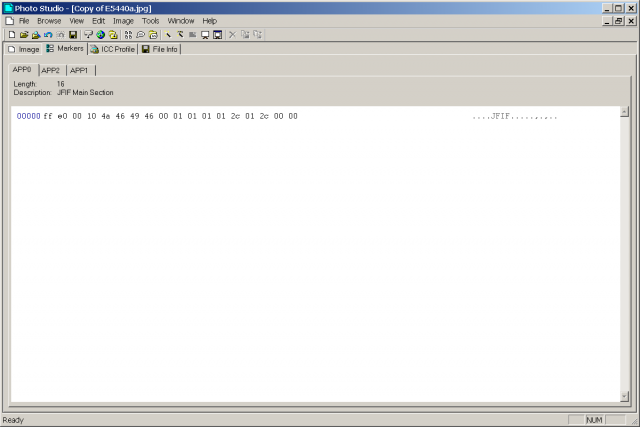
Task: Open the File Info tab
Action: point(160,49)
